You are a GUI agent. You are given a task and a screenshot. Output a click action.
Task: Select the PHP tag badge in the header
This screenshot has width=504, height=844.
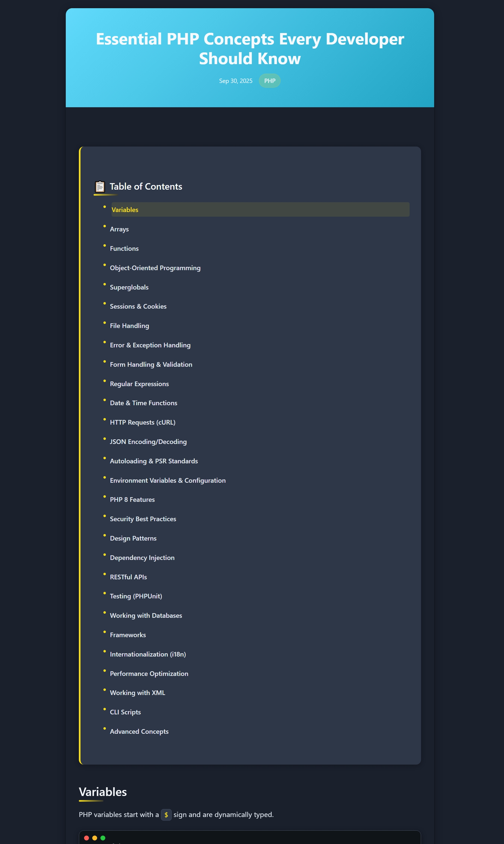click(270, 80)
